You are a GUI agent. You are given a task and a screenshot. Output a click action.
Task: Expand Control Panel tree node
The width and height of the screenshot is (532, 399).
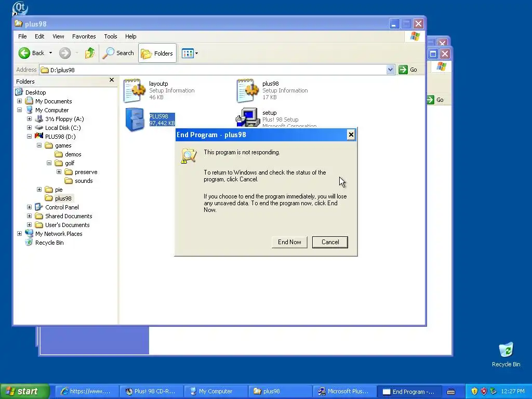click(29, 207)
